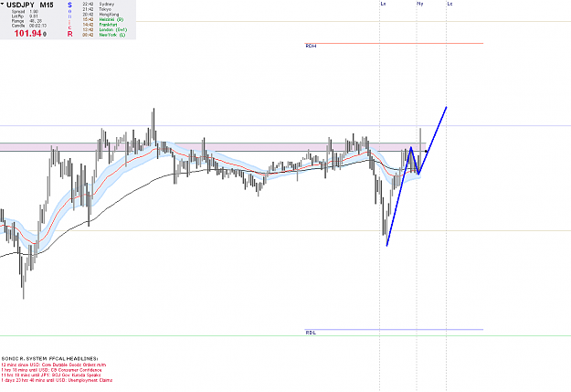Select the Unemployment Claims headline
The height and width of the screenshot is (392, 571).
coord(57,380)
